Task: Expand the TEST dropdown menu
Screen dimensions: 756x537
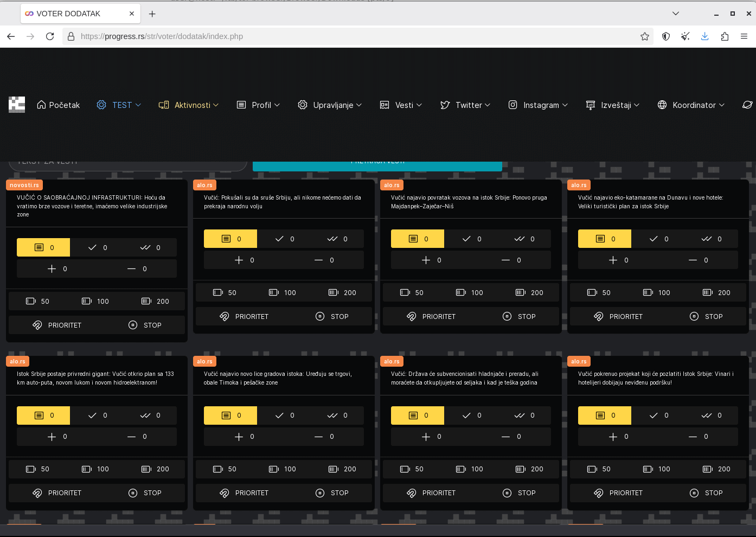Action: [x=119, y=105]
